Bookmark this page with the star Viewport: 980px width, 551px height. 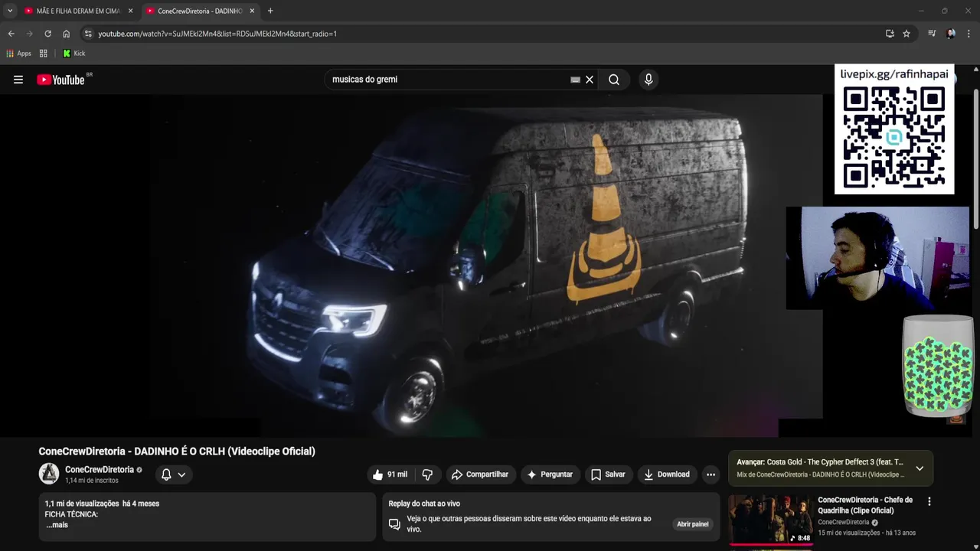(906, 34)
